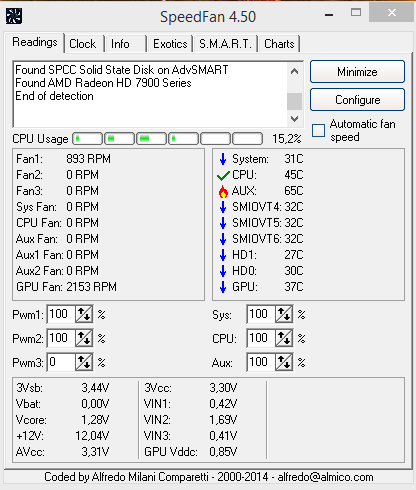Click the Vbat 0,00V reading
The height and width of the screenshot is (490, 416).
pos(62,404)
